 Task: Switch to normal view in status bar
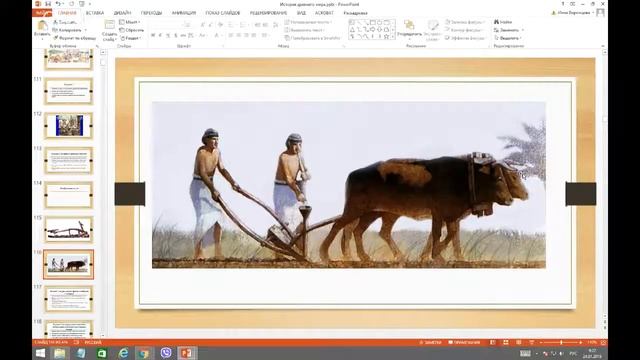click(493, 342)
